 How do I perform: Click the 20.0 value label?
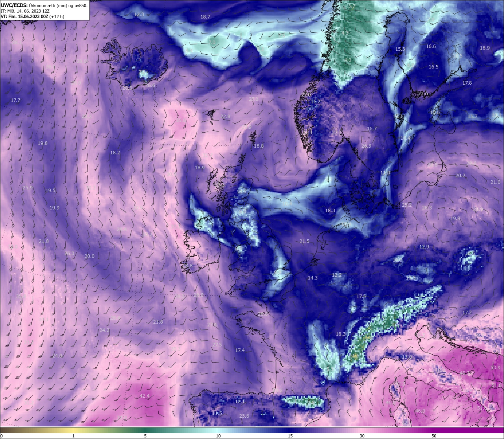tap(89, 256)
